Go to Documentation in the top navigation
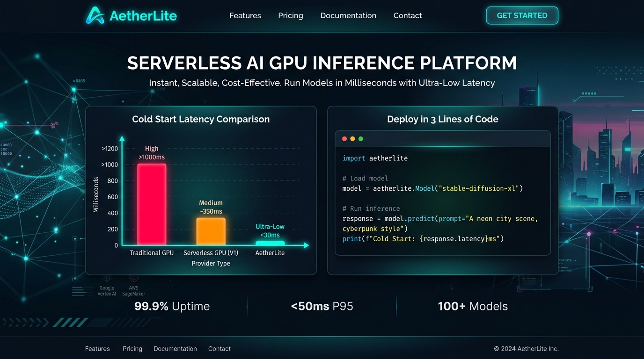 [x=348, y=15]
